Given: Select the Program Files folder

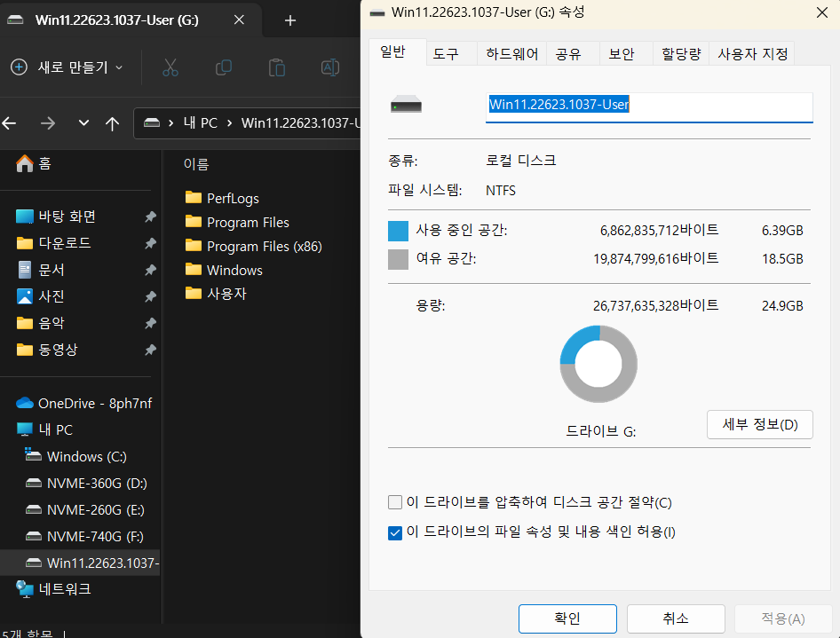Looking at the screenshot, I should [x=237, y=222].
